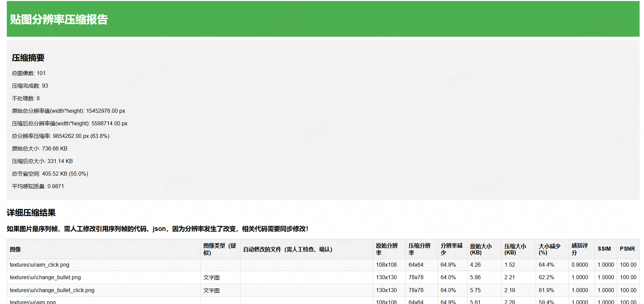644x304 pixels.
Task: Click the 压缩摘要 section heading
Action: coord(28,58)
